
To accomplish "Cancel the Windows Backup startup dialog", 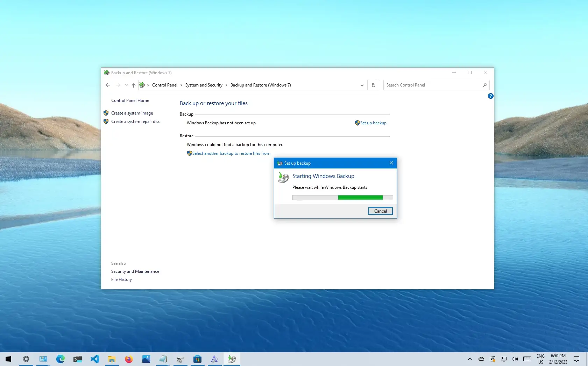I will pyautogui.click(x=380, y=211).
